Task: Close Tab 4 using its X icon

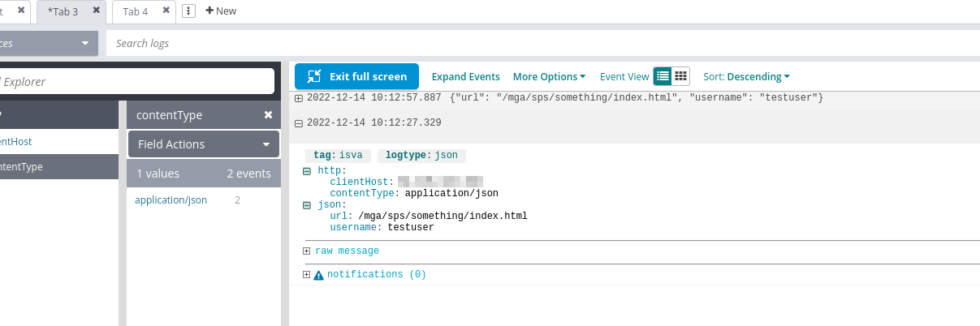Action: tap(166, 11)
